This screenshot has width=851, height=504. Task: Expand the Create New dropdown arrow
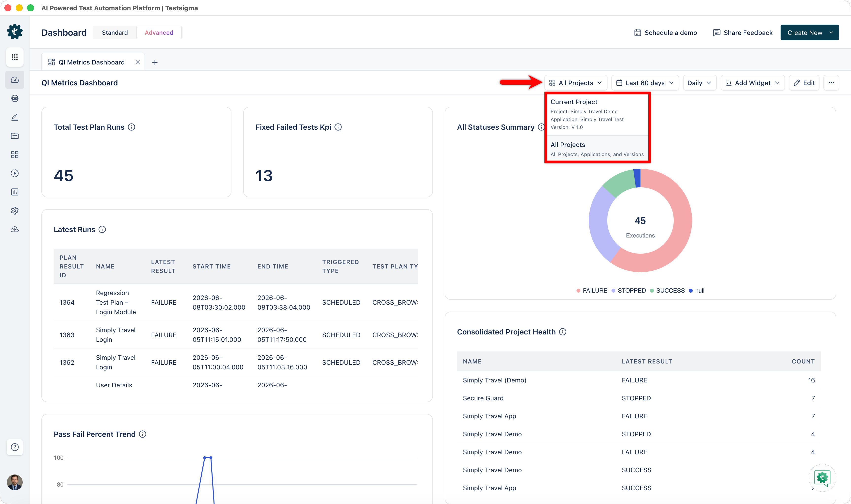[831, 32]
